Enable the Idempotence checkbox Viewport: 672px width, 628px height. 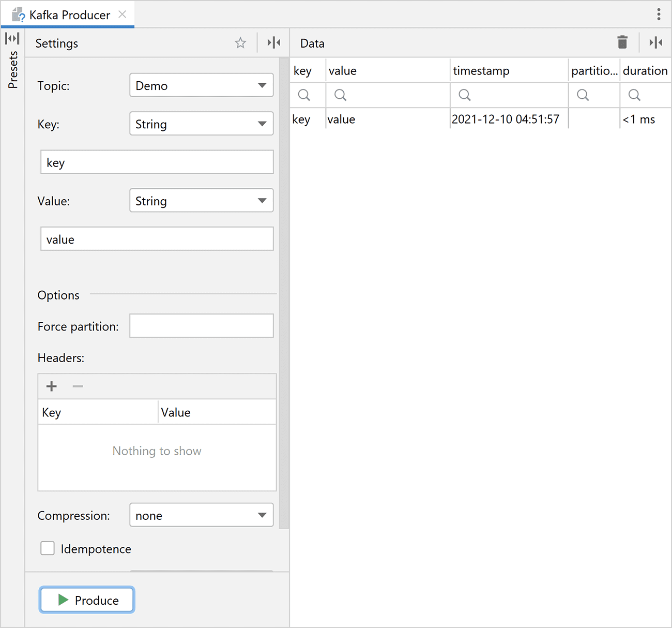coord(48,548)
